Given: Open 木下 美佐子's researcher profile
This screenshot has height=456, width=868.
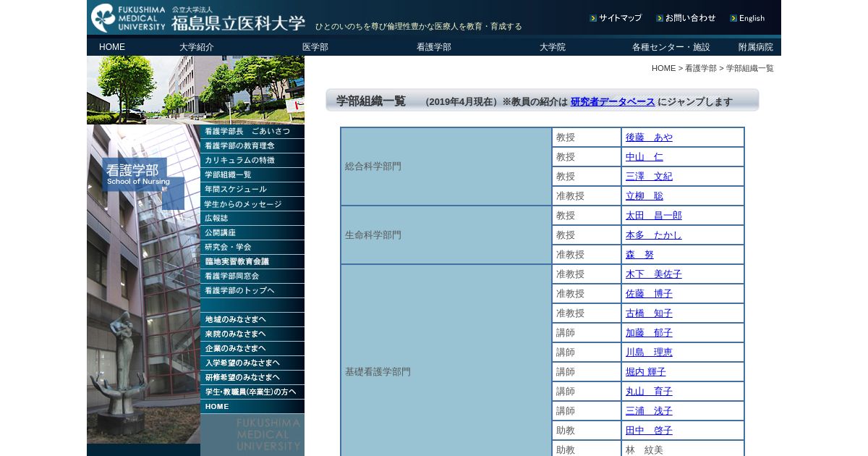Looking at the screenshot, I should pos(654,274).
